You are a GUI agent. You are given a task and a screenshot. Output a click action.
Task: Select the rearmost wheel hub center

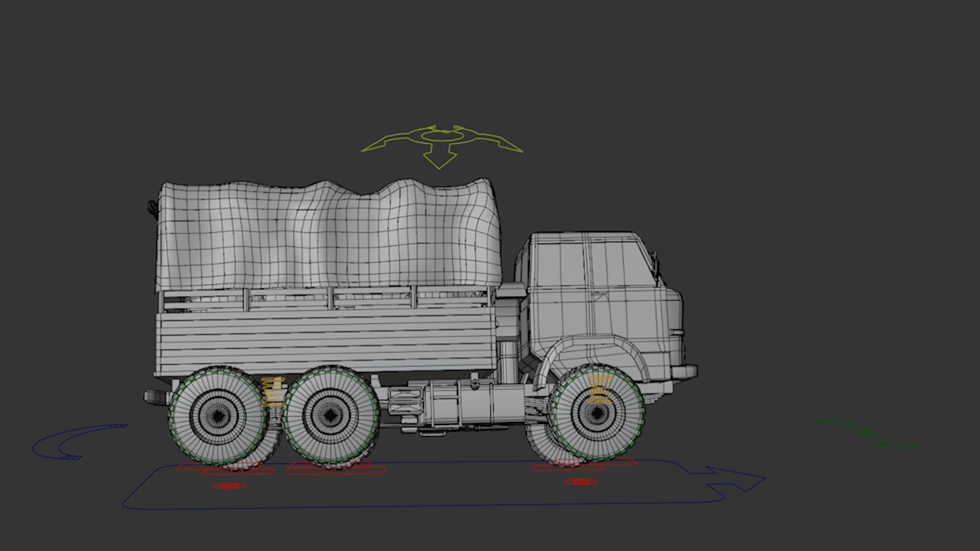click(x=218, y=416)
